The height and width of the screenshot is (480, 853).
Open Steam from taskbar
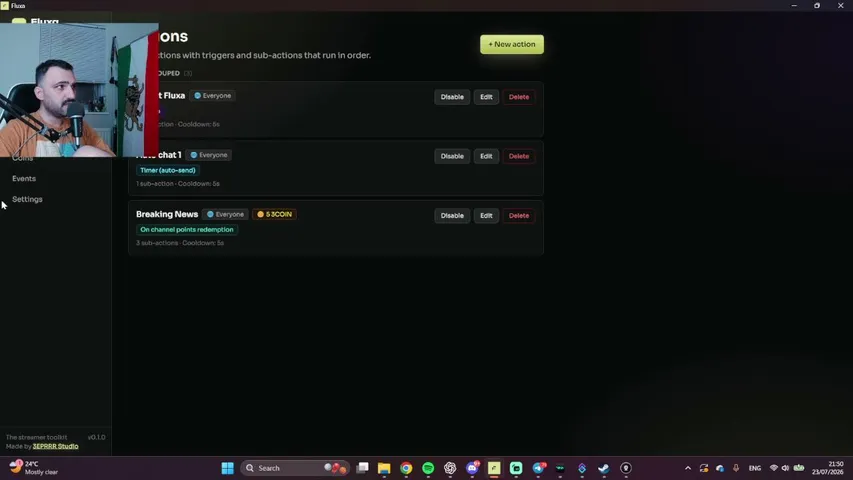pos(604,468)
